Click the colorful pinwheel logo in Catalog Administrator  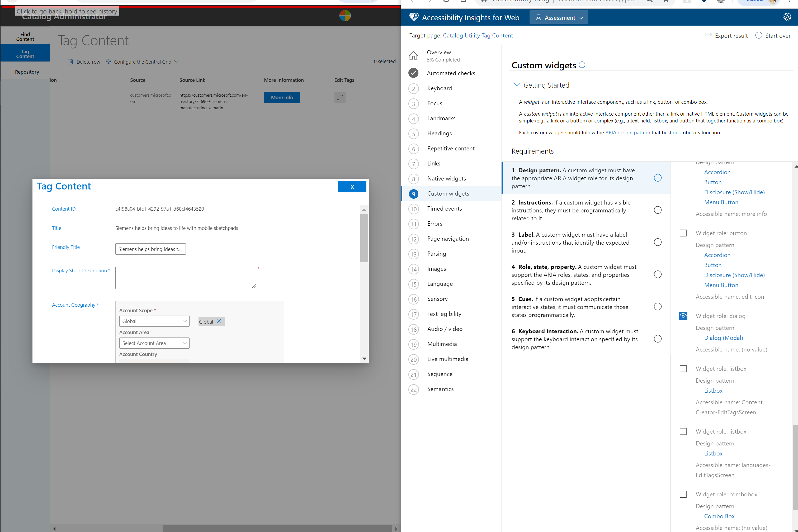point(345,16)
